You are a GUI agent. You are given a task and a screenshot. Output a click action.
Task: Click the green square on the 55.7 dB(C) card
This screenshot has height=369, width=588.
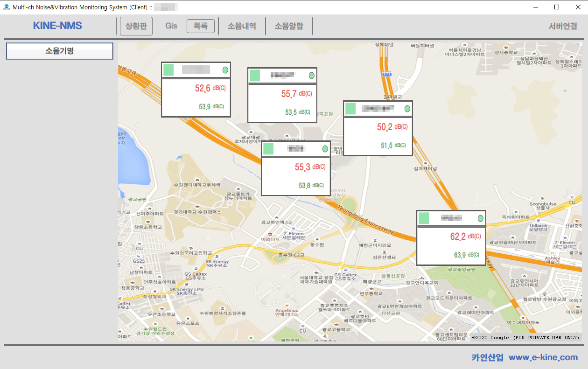(x=255, y=76)
